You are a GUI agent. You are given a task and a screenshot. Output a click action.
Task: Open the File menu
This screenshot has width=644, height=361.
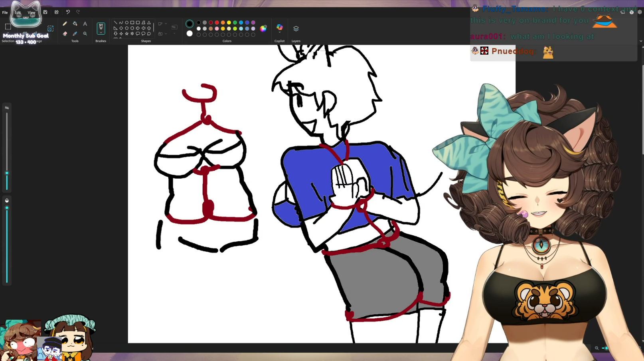5,12
